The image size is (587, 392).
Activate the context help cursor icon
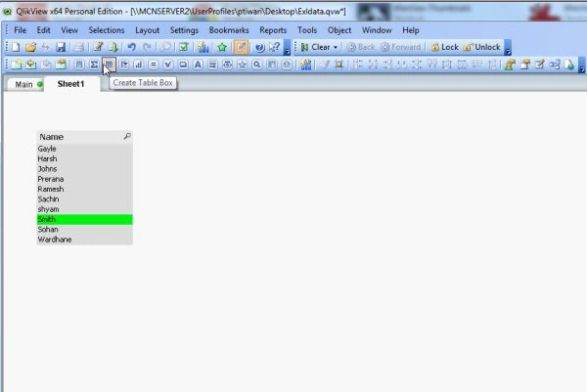point(274,47)
